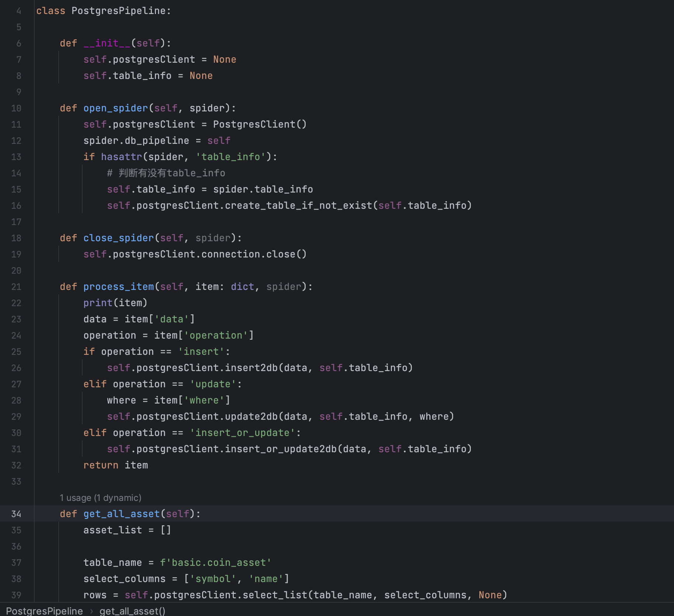Screen dimensions: 674x616
Task: Click the 'insert_or_update' string literal
Action: (242, 433)
